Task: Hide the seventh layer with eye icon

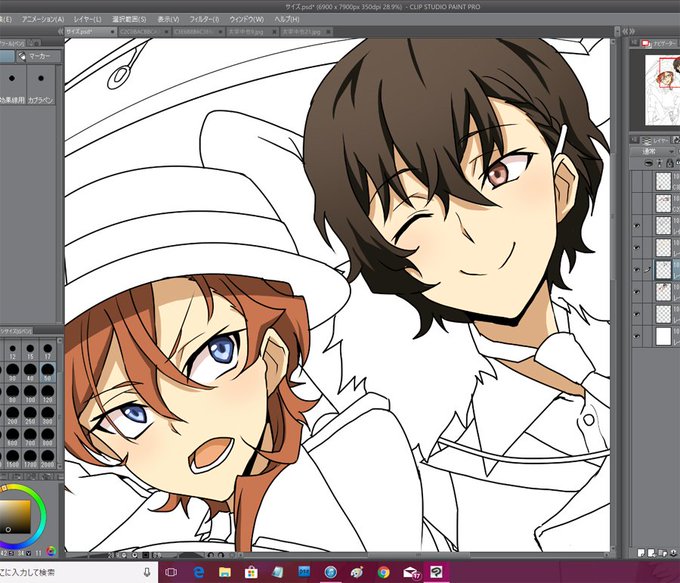Action: (x=637, y=314)
